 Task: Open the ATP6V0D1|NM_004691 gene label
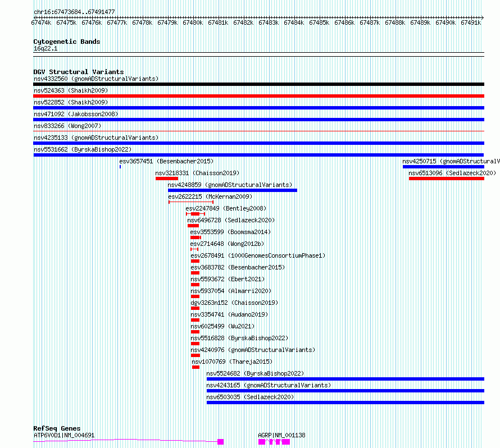point(64,435)
